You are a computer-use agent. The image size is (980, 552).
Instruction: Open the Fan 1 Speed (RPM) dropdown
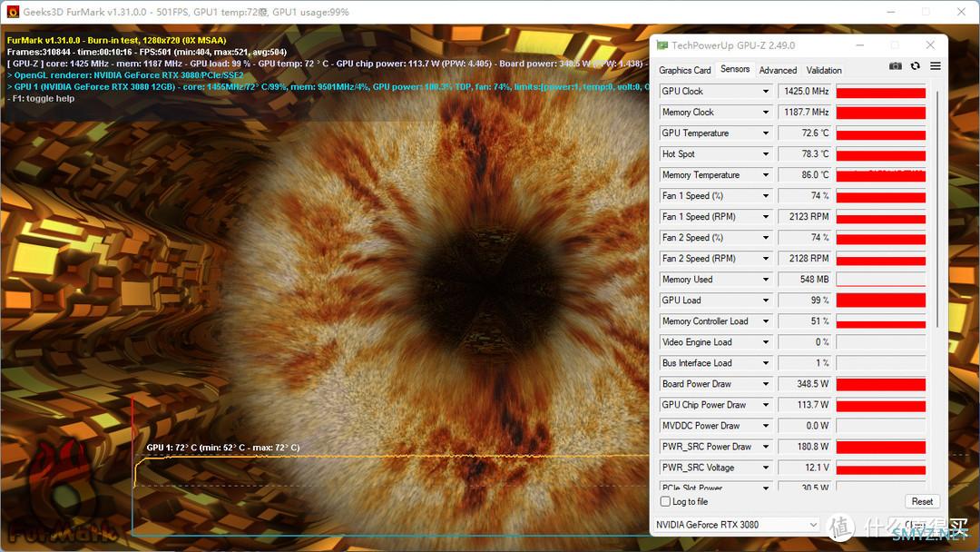coord(766,217)
